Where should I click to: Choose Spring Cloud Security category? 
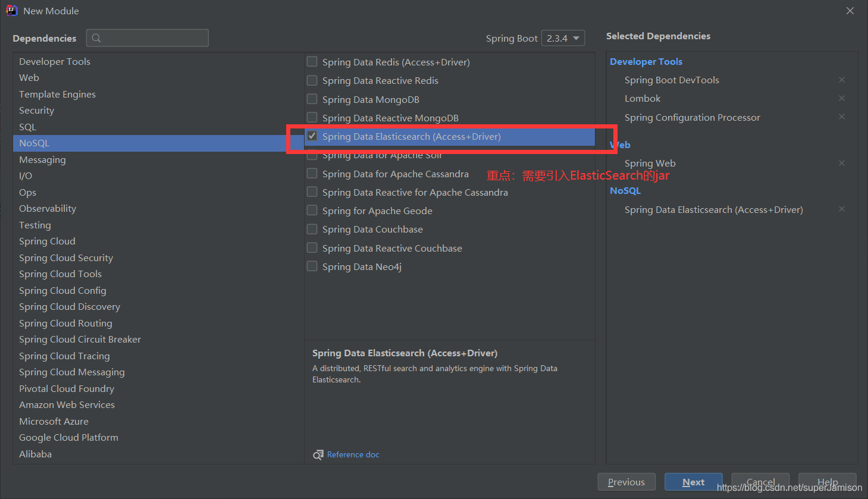(x=158, y=258)
